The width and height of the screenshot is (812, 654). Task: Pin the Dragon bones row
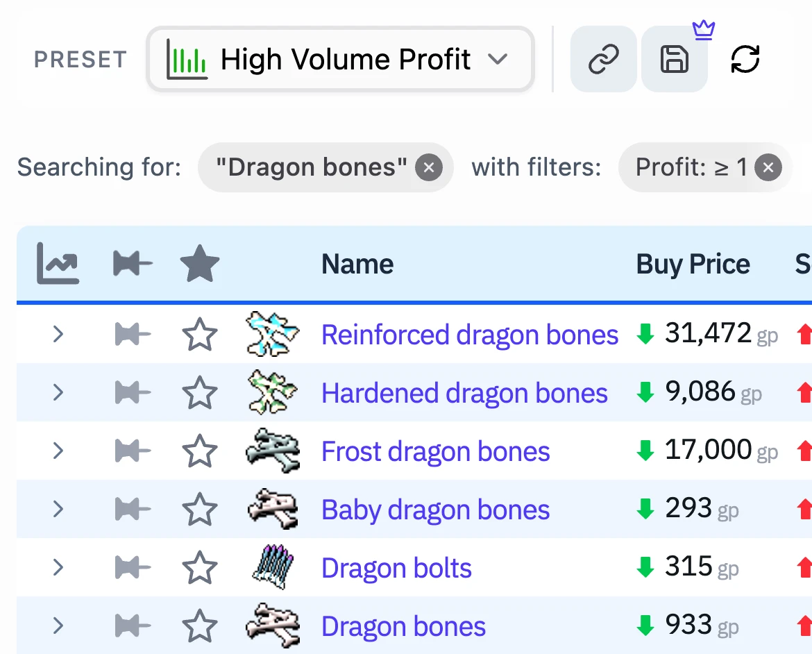(133, 626)
